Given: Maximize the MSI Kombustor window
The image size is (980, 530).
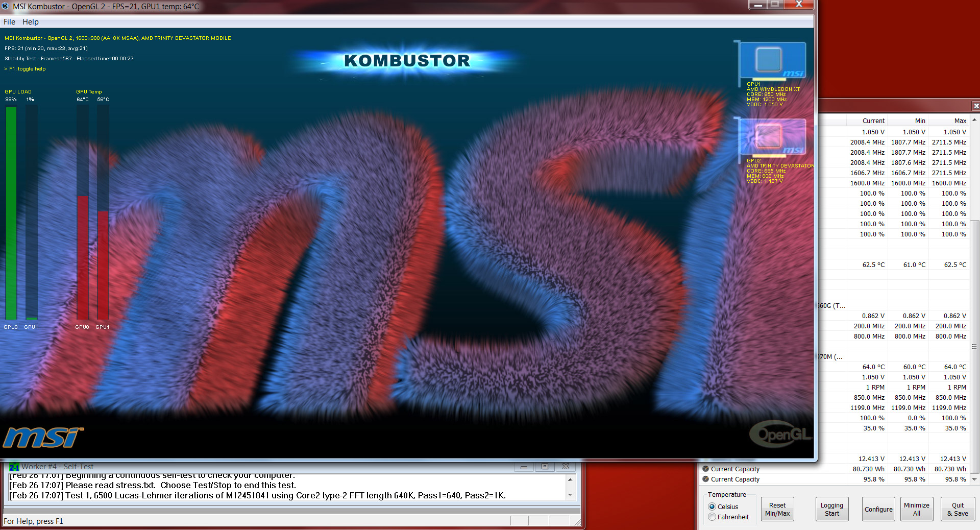Looking at the screenshot, I should (775, 5).
